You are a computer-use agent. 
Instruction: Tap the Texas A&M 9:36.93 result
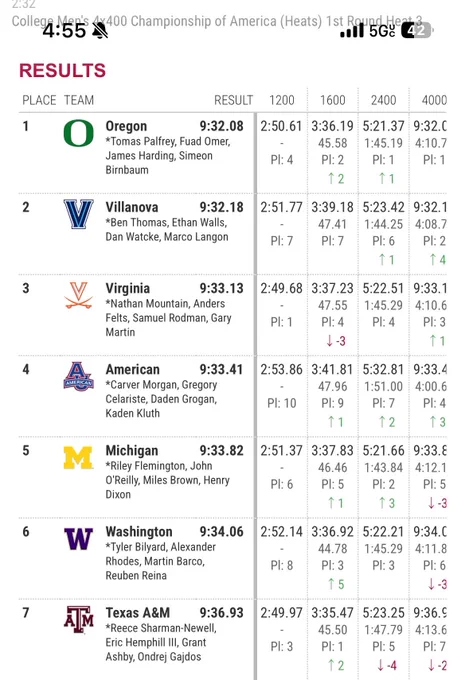(222, 613)
